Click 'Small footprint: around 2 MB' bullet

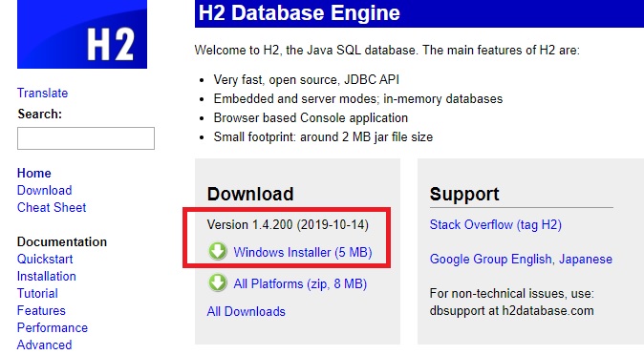tap(323, 137)
